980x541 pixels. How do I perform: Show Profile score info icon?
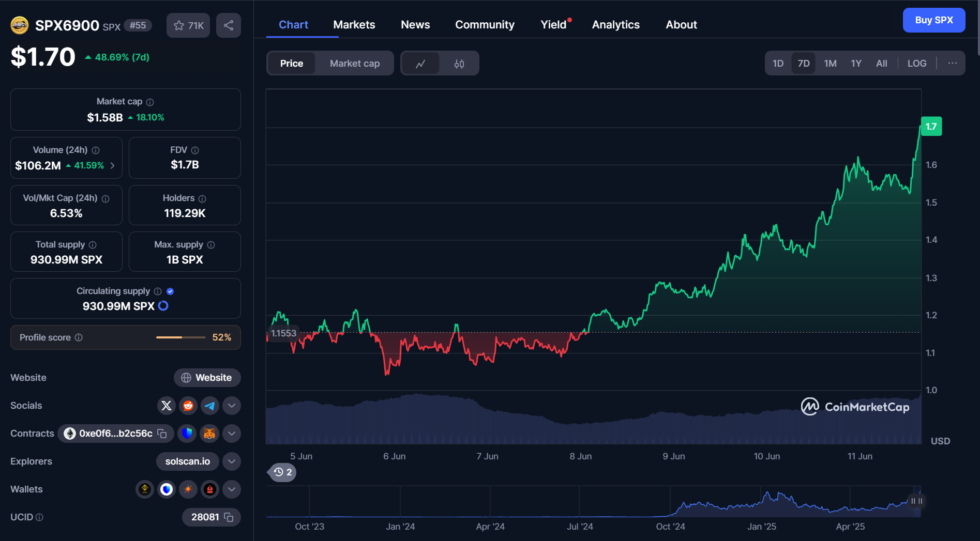coord(79,337)
